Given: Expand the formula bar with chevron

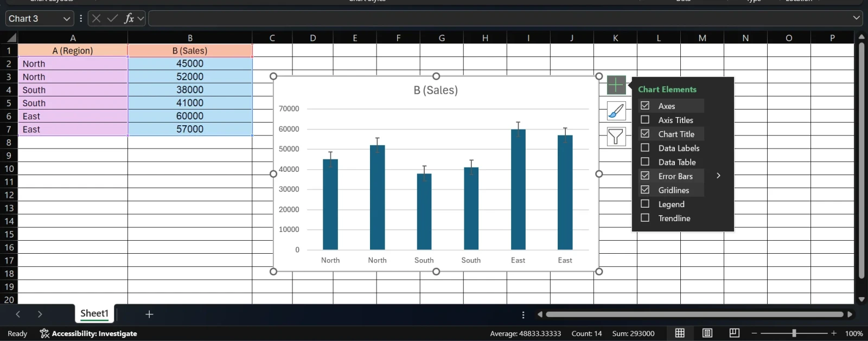Looking at the screenshot, I should coord(857,18).
